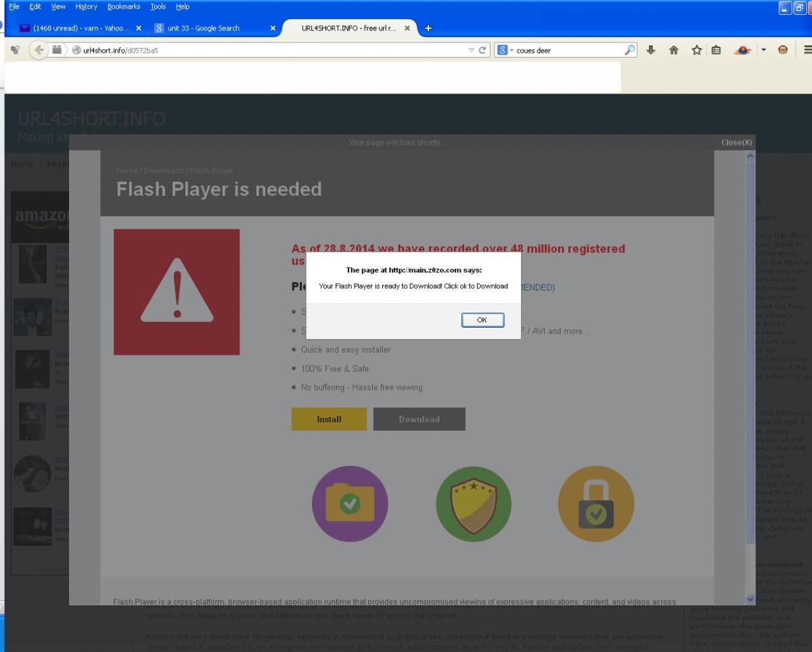Reload the page with the refresh icon
The image size is (812, 652).
tap(482, 50)
